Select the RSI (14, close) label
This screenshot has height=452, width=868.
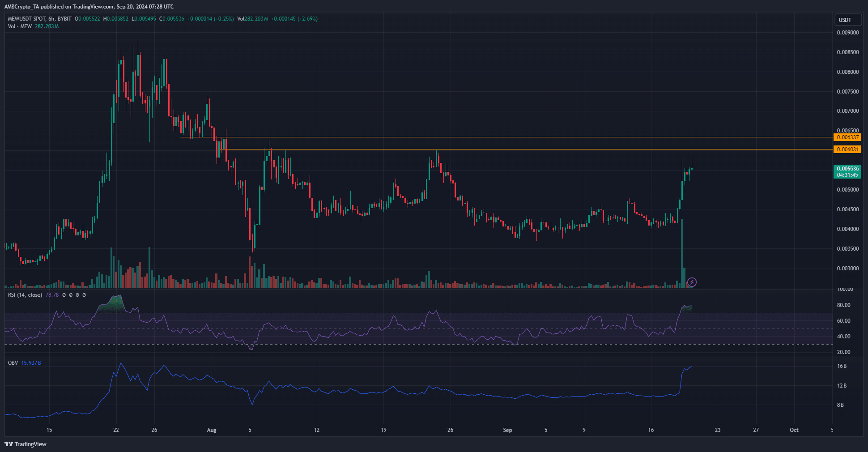tap(25, 295)
